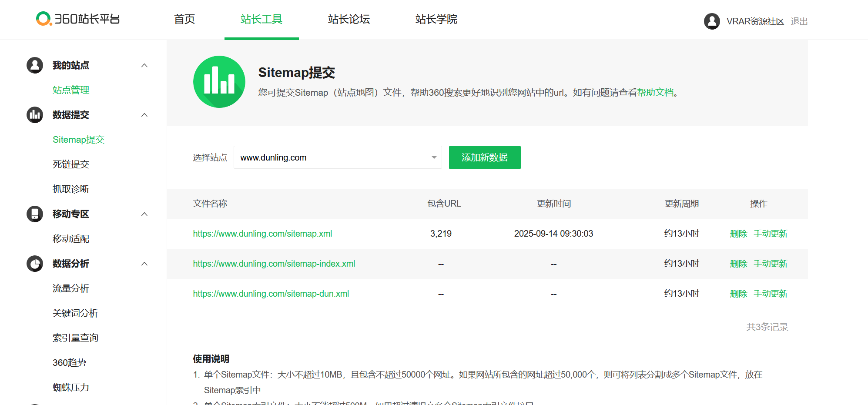Open 站点管理 in the sidebar

pyautogui.click(x=71, y=90)
